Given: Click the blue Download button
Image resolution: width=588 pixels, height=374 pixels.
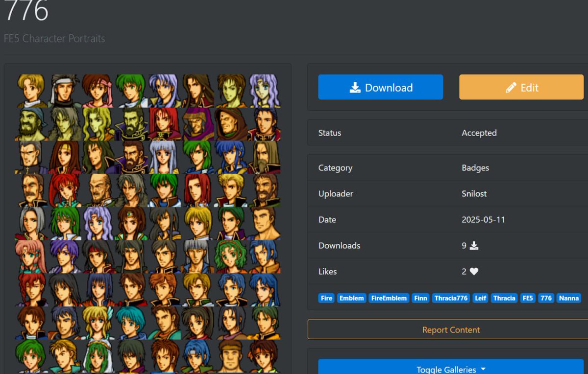Looking at the screenshot, I should click(381, 87).
